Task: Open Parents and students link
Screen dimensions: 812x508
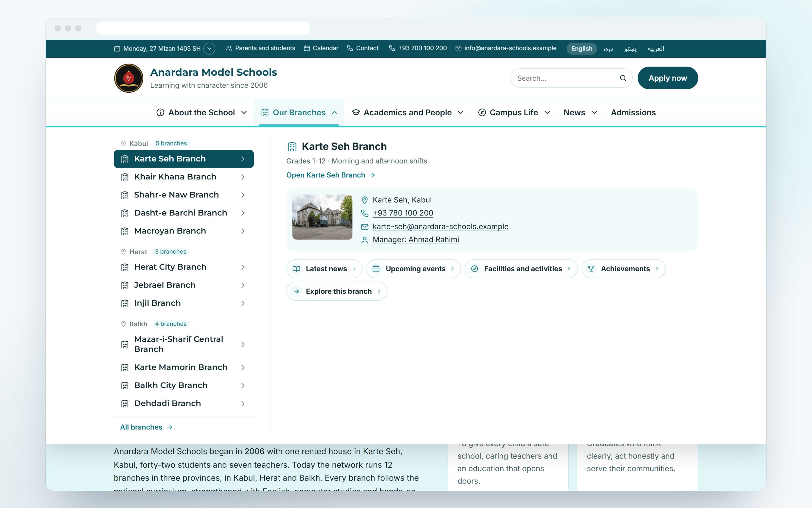Action: 260,48
